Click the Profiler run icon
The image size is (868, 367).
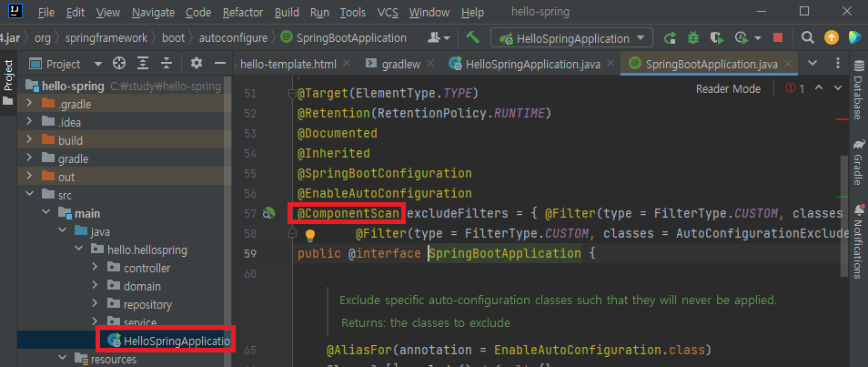741,37
